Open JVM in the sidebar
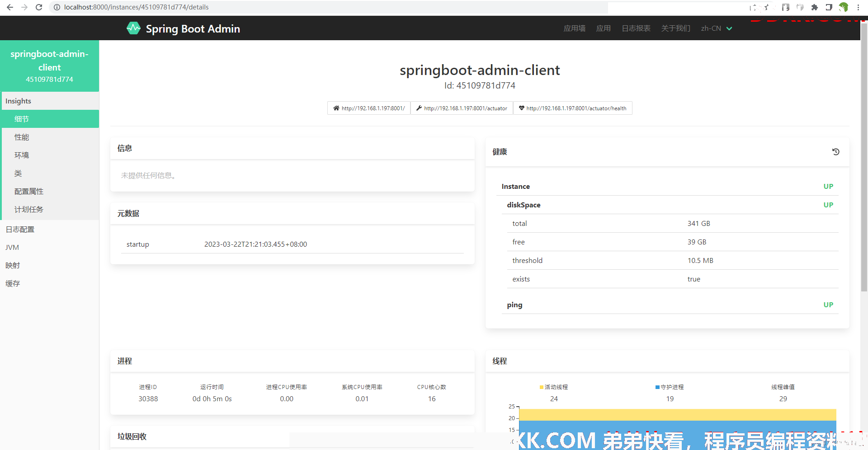 click(50, 247)
